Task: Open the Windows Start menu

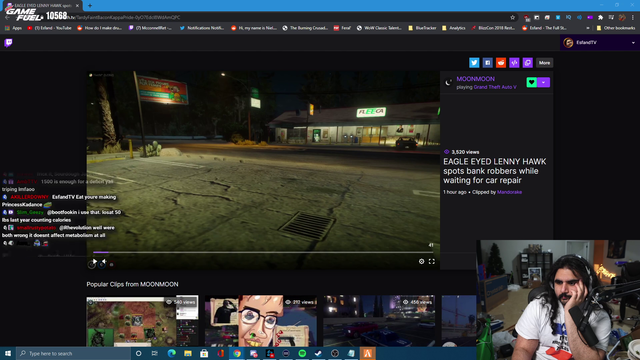Action: coord(8,353)
